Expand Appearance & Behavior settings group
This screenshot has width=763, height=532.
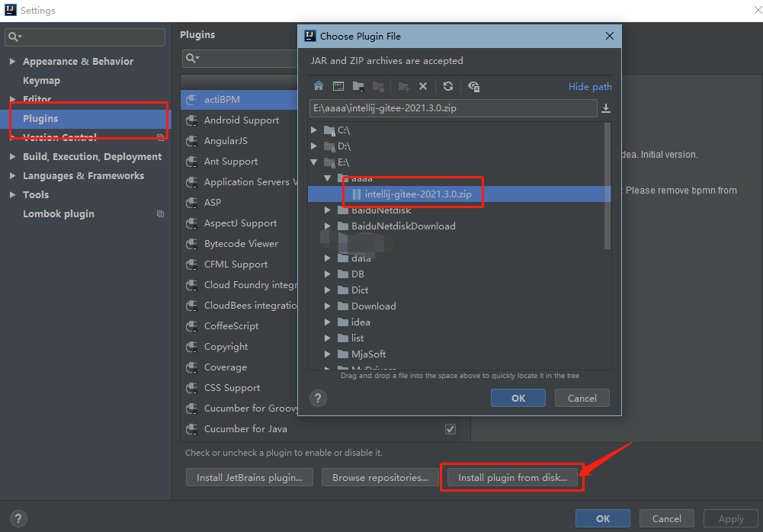(12, 61)
